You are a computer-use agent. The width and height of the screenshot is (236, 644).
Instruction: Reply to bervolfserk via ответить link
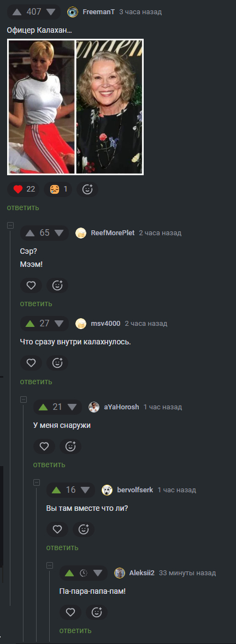tap(62, 547)
